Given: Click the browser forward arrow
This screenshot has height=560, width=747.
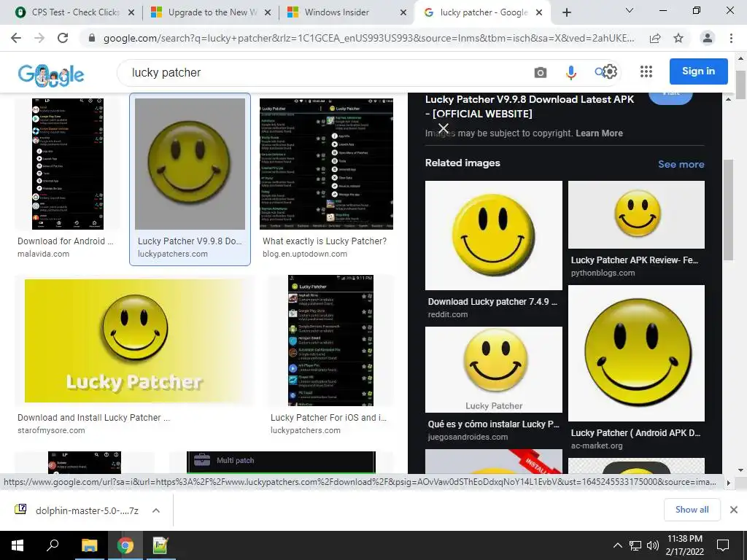Looking at the screenshot, I should 39,38.
